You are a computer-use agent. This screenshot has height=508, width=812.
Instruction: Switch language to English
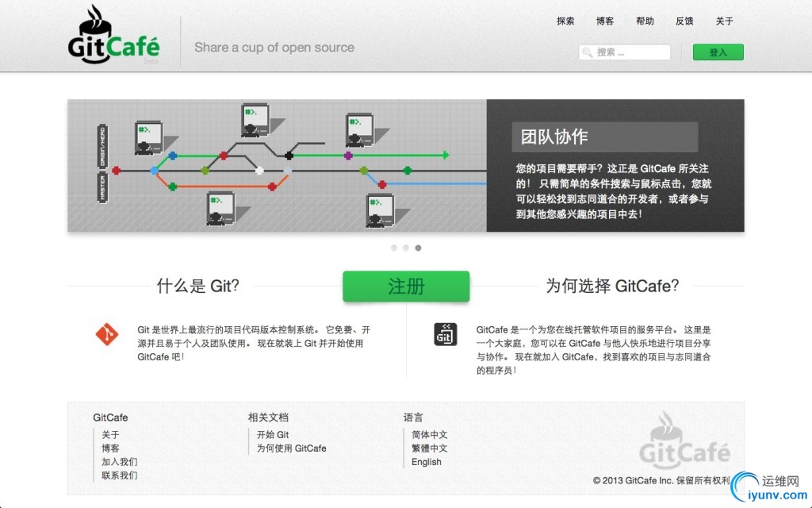pos(427,462)
